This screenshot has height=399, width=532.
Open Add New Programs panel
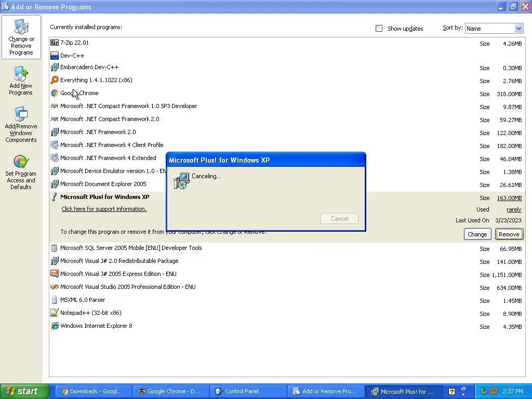21,81
